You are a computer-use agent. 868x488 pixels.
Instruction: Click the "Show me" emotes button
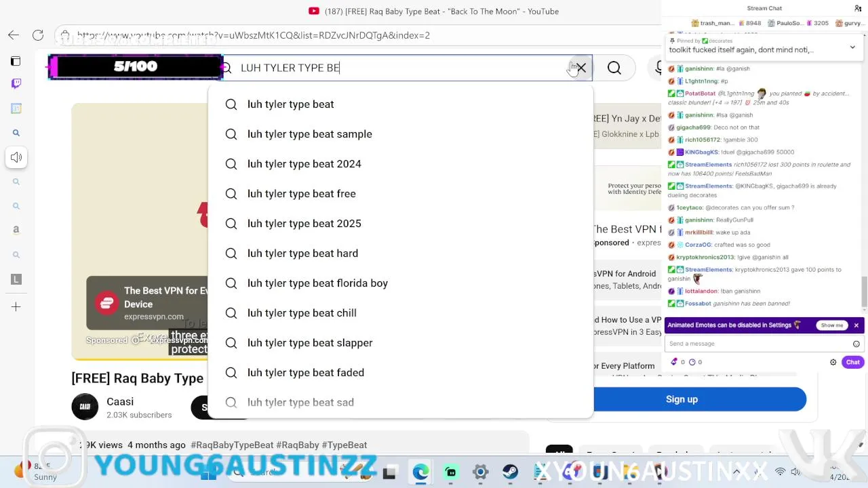coord(832,325)
